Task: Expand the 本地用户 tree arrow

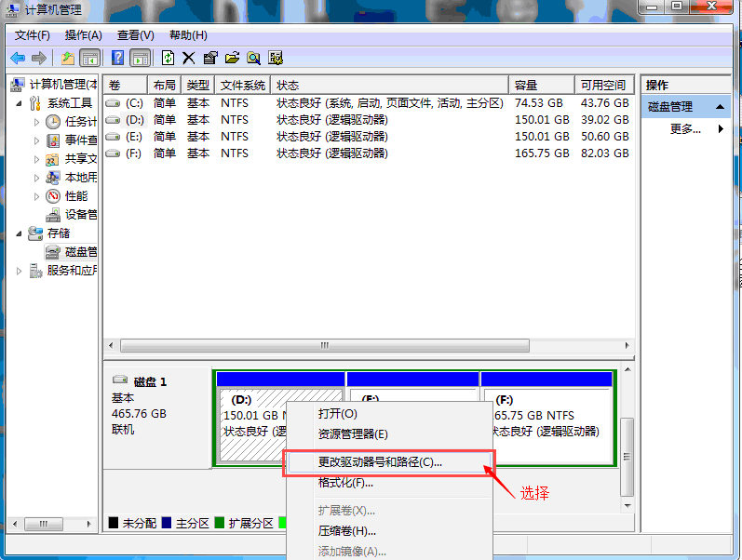Action: pyautogui.click(x=36, y=178)
